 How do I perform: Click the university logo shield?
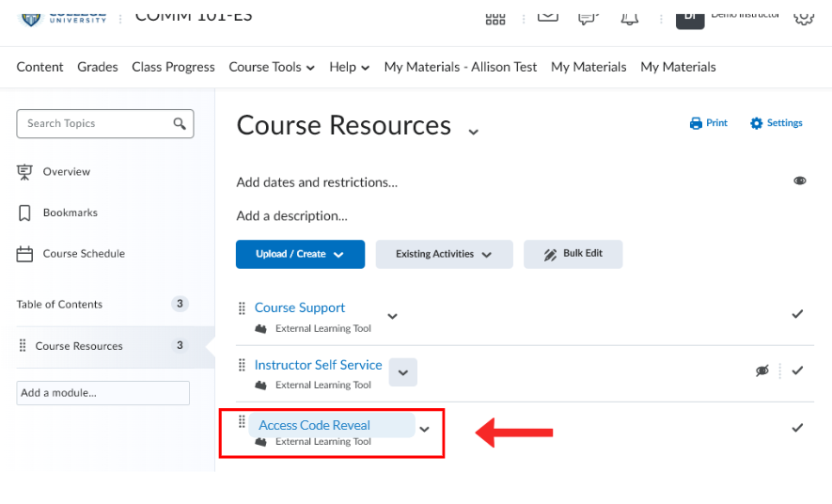tap(30, 20)
